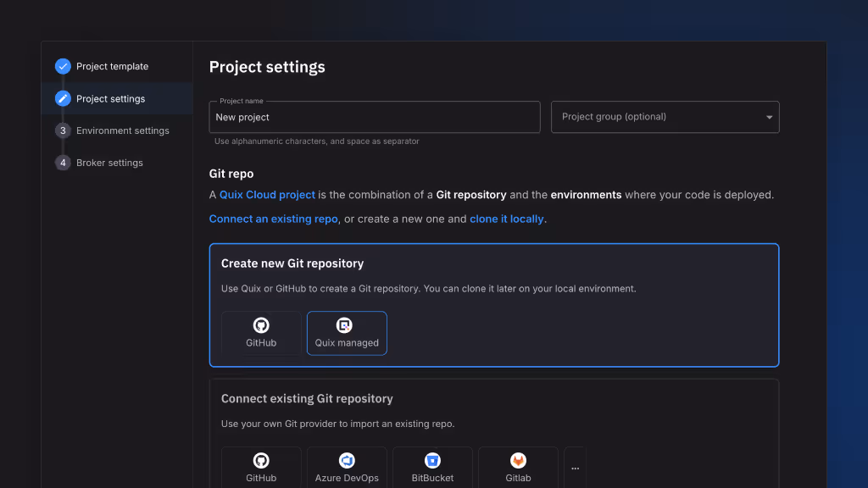The height and width of the screenshot is (488, 868).
Task: Follow the Connect an existing repo link
Action: point(274,219)
